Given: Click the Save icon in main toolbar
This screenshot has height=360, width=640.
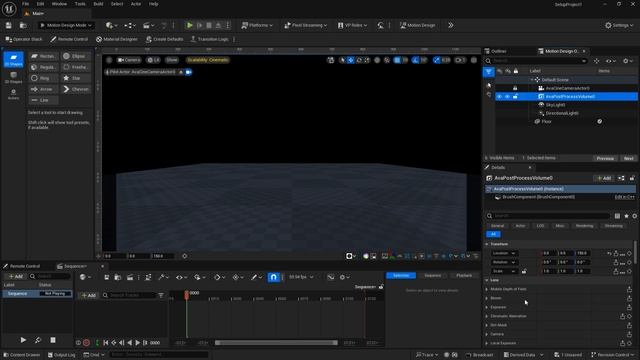Looking at the screenshot, I should [9, 25].
